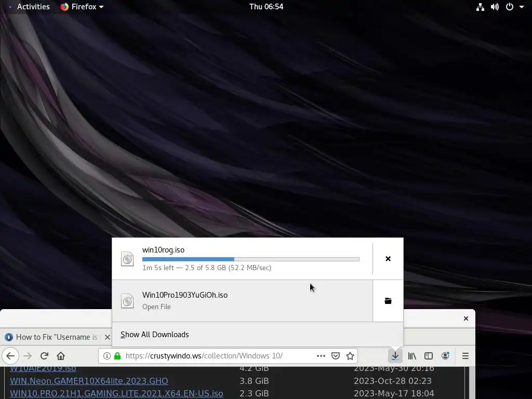Bookmark this page with star icon
Viewport: 532px width, 399px height.
(x=350, y=356)
